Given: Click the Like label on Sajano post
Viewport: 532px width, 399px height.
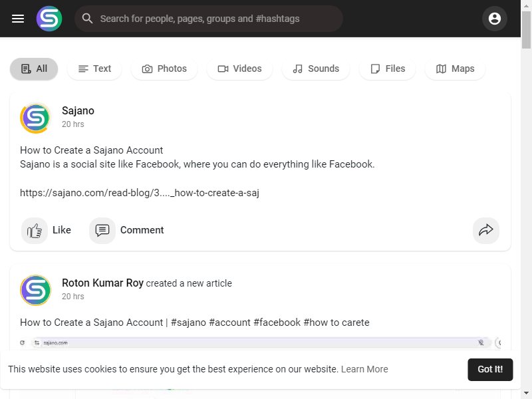Looking at the screenshot, I should (62, 230).
